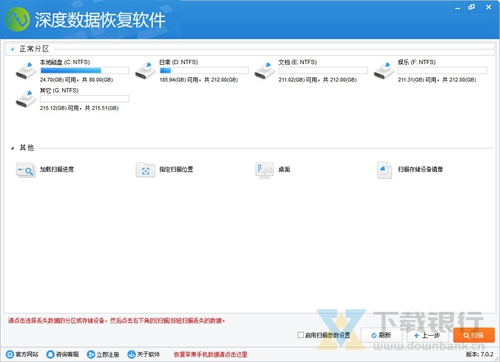Click the C: drive usage bar
Viewport: 500px width, 362px height.
pyautogui.click(x=85, y=71)
